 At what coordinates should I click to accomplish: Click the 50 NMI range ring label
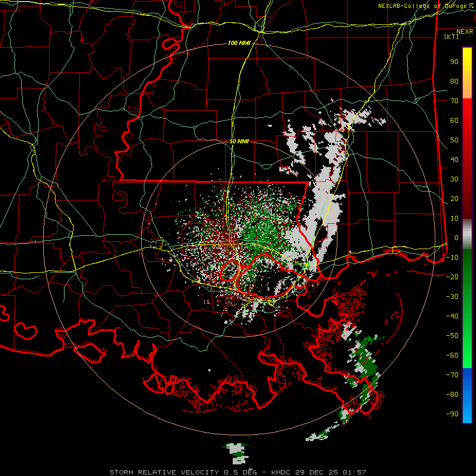[x=239, y=141]
